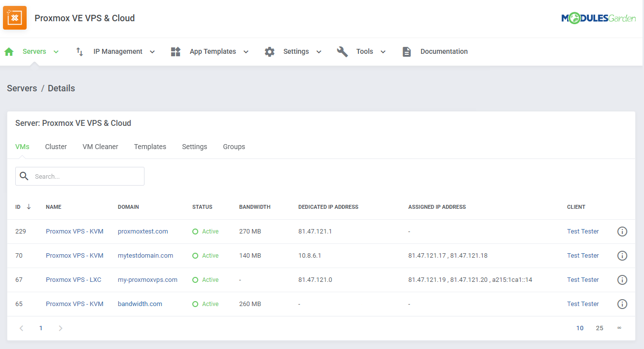Screen dimensions: 644x349
Task: Select page number 1
Action: click(x=41, y=328)
